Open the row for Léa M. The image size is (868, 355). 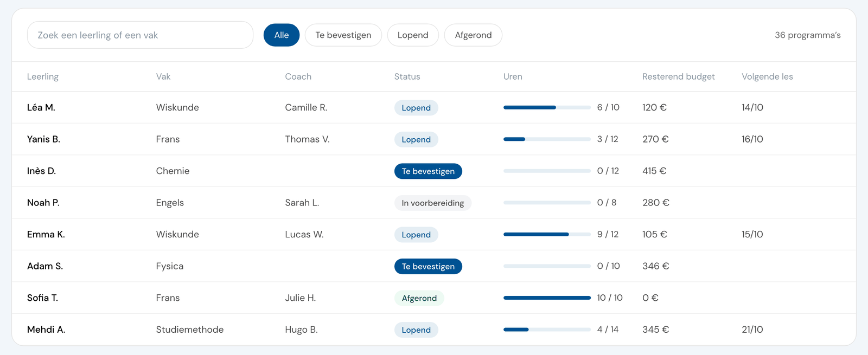pyautogui.click(x=434, y=107)
